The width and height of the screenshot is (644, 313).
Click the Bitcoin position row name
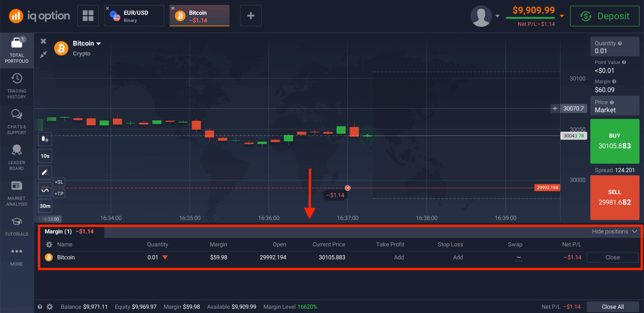point(66,257)
